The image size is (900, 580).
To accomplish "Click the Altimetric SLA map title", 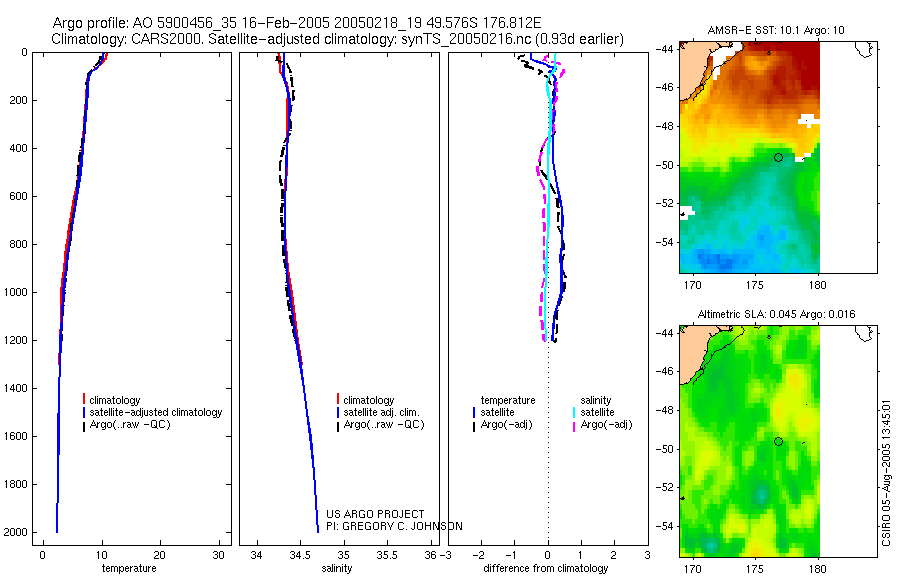I will click(x=776, y=314).
